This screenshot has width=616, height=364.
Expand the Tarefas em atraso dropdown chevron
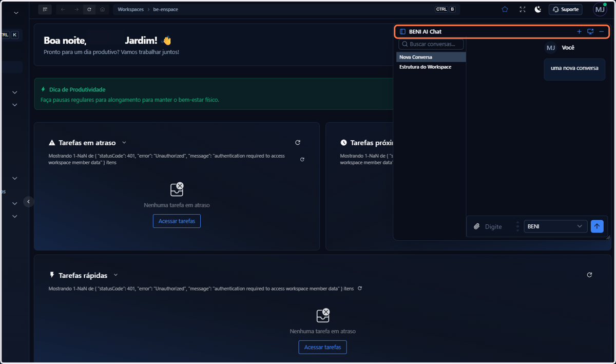point(124,143)
